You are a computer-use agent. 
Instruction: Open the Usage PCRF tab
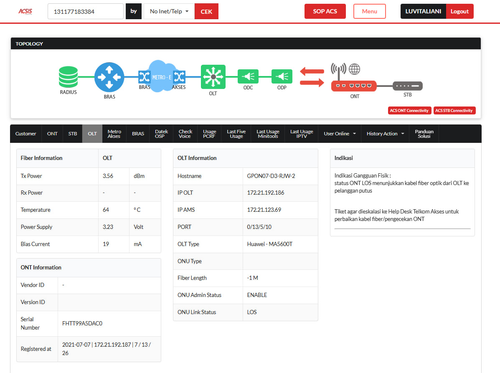[x=209, y=134]
